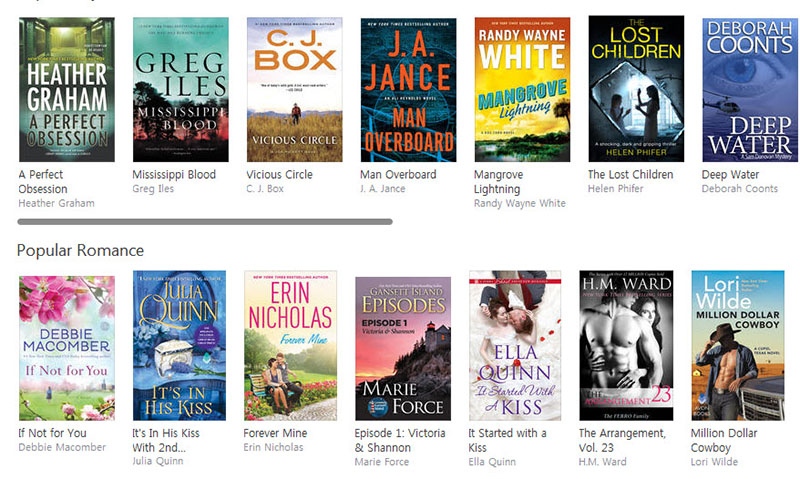Click the Forever Mine cover by Erin Nicholas
Image resolution: width=800 pixels, height=479 pixels.
[x=290, y=345]
